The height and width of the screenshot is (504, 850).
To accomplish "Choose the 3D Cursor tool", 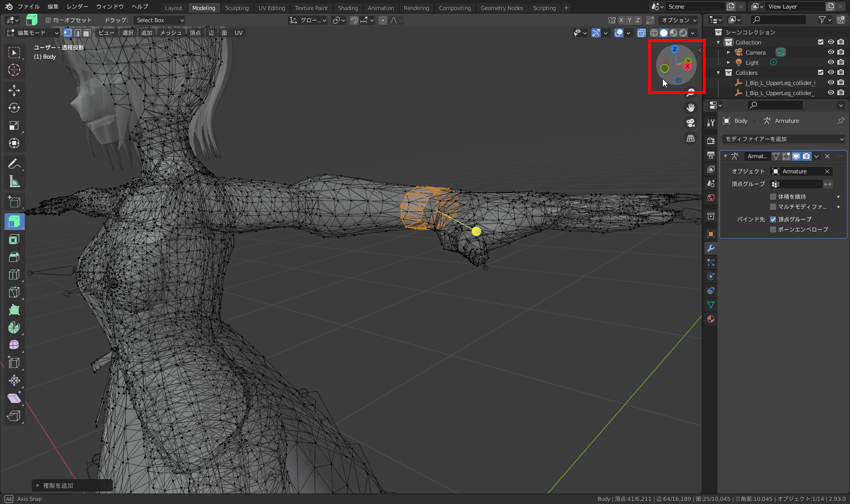I will (14, 70).
